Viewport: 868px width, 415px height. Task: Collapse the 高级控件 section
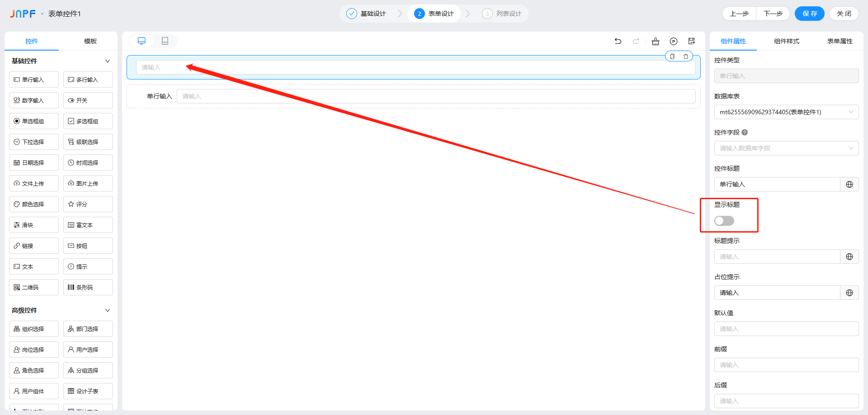tap(108, 310)
